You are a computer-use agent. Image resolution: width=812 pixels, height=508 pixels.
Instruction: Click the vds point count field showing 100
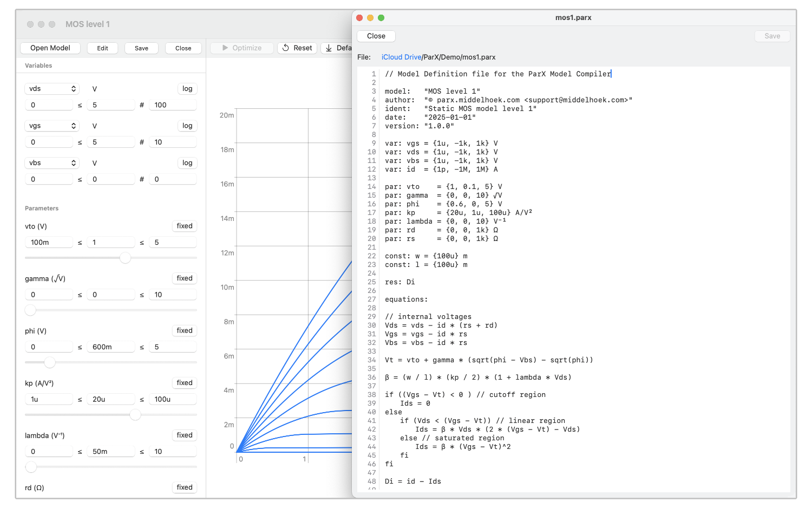pyautogui.click(x=172, y=105)
